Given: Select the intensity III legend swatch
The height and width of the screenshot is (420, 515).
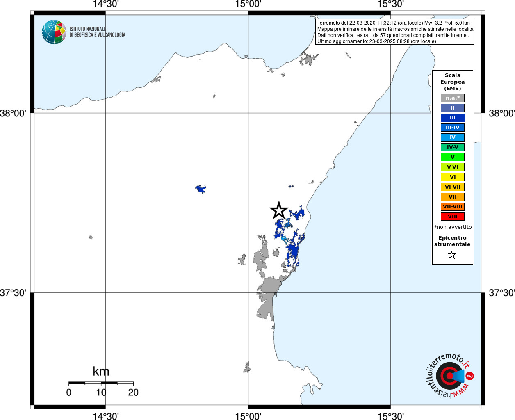Looking at the screenshot, I should (x=453, y=118).
